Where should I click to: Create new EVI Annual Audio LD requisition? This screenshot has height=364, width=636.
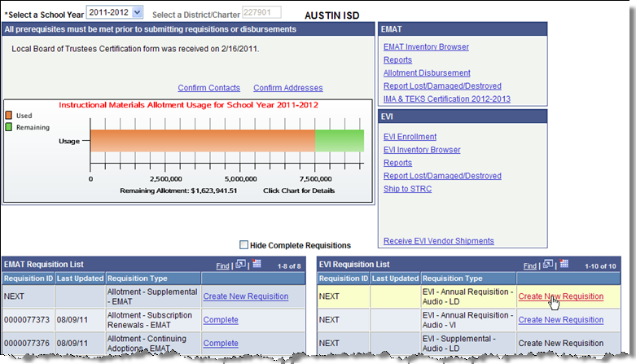coord(560,296)
